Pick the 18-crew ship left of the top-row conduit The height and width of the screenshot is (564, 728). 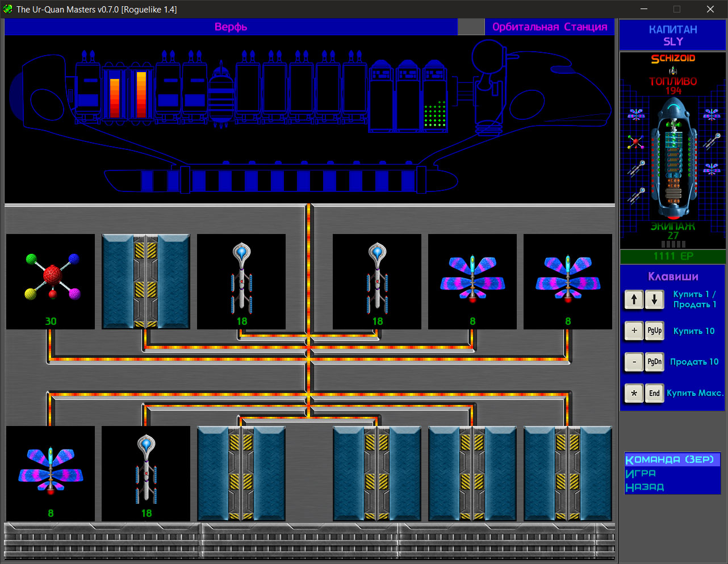(x=241, y=282)
